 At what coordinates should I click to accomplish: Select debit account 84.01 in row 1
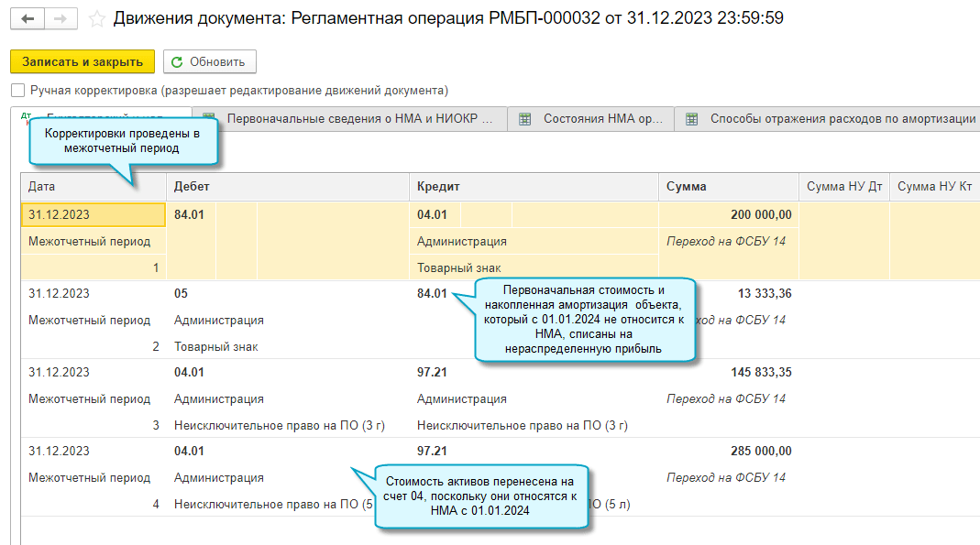coord(190,214)
